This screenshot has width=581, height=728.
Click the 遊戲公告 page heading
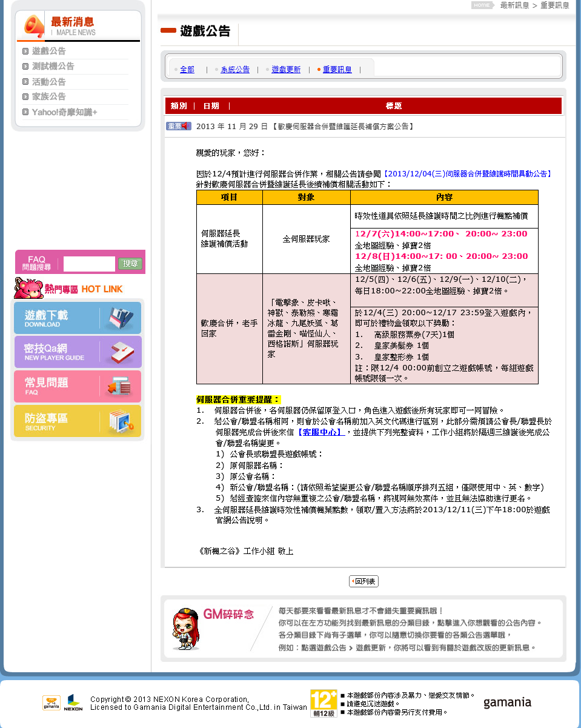pyautogui.click(x=205, y=31)
